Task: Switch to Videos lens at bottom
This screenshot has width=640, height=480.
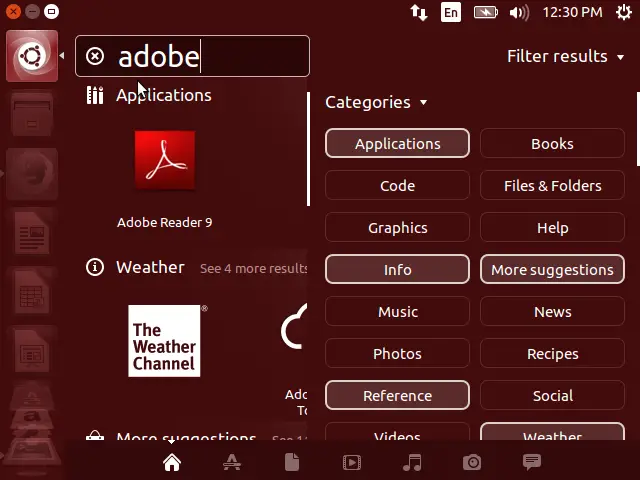Action: tap(352, 463)
